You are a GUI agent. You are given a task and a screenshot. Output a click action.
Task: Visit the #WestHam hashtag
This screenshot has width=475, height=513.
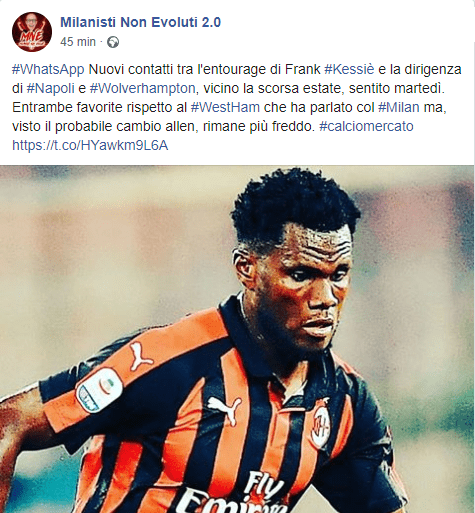pos(225,108)
